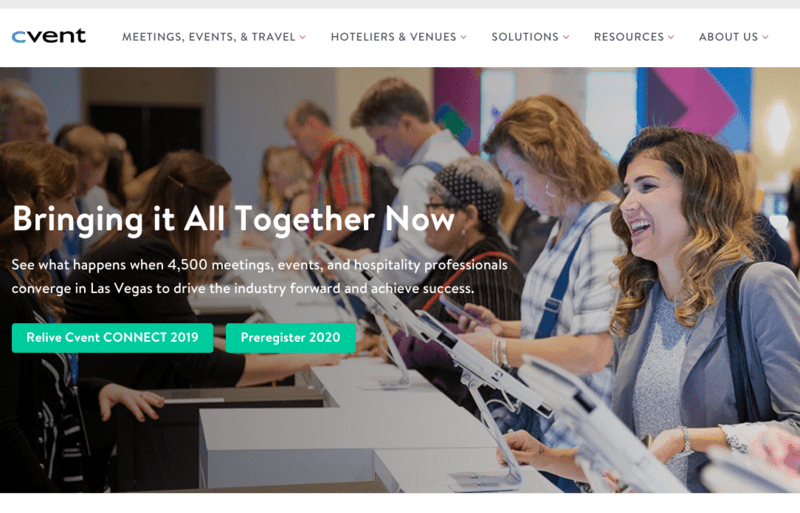This screenshot has height=513, width=800.
Task: Click the Cvent logo
Action: point(48,36)
